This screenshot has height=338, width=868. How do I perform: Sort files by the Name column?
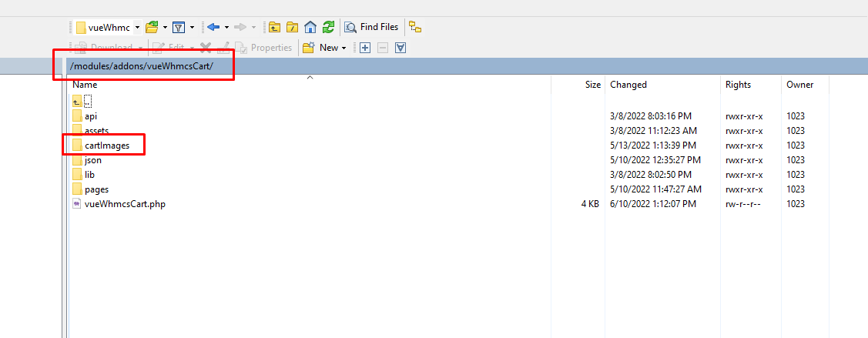85,85
